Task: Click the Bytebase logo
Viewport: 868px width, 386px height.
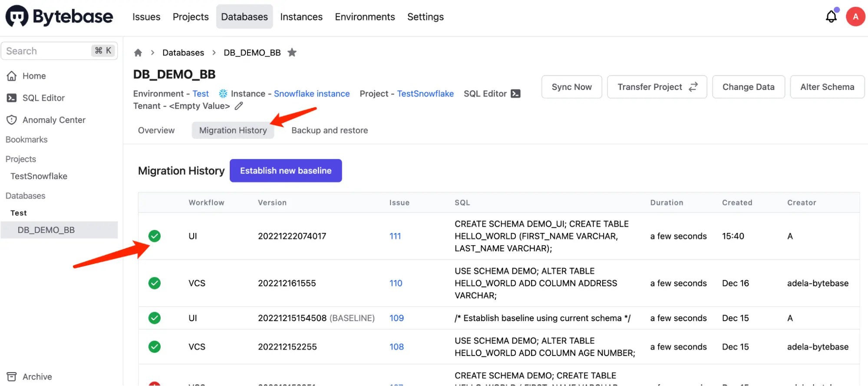Action: [59, 17]
